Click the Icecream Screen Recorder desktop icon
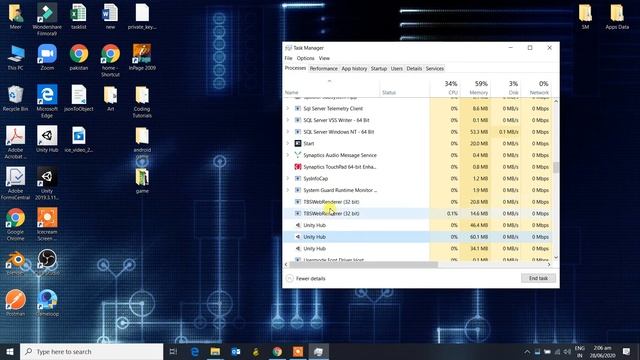The height and width of the screenshot is (360, 640). click(47, 224)
